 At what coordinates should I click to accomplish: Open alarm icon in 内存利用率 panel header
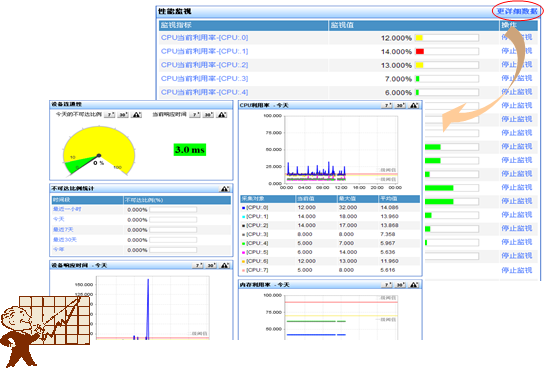click(x=414, y=285)
